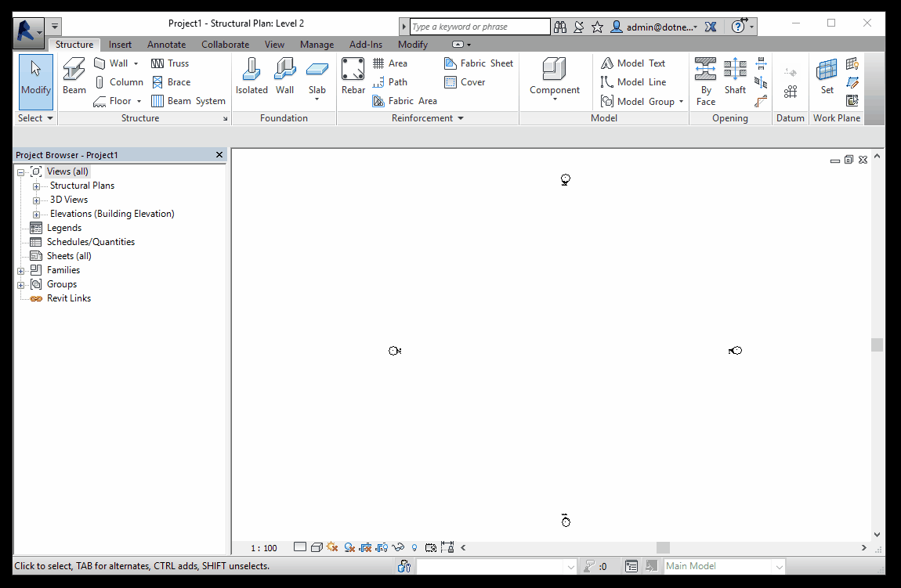The height and width of the screenshot is (588, 901).
Task: Open the Manage ribbon tab
Action: (x=317, y=45)
